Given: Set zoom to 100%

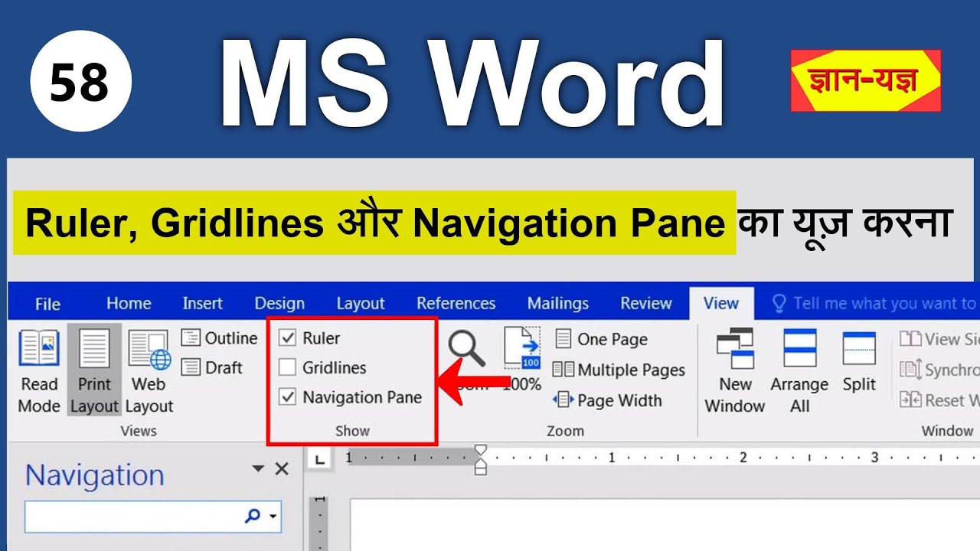Looking at the screenshot, I should (x=522, y=360).
